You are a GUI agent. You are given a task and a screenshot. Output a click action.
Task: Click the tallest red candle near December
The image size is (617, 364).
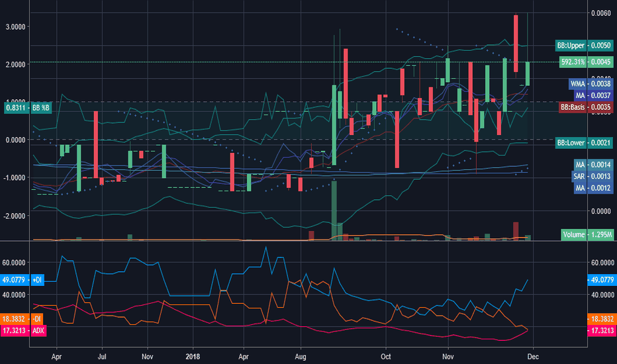coord(516,43)
